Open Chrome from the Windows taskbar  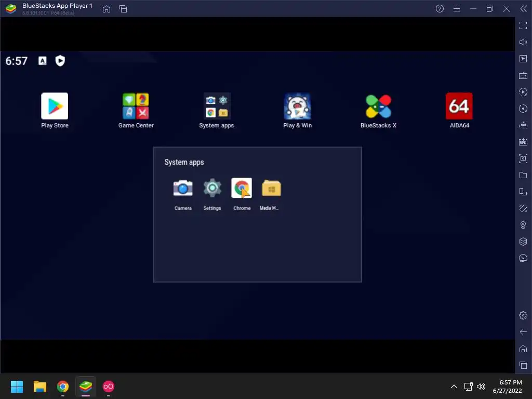63,387
